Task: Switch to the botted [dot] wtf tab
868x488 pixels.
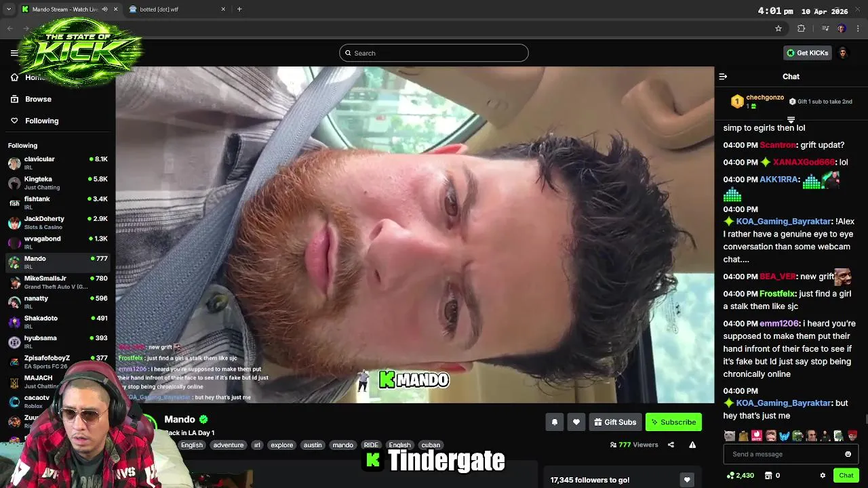Action: coord(178,9)
